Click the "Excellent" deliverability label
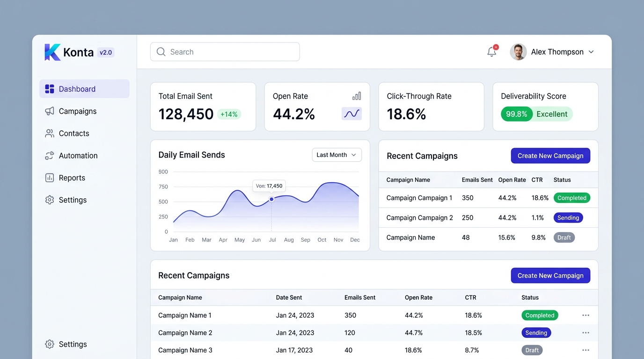Screen dimensions: 644x359 coord(552,114)
